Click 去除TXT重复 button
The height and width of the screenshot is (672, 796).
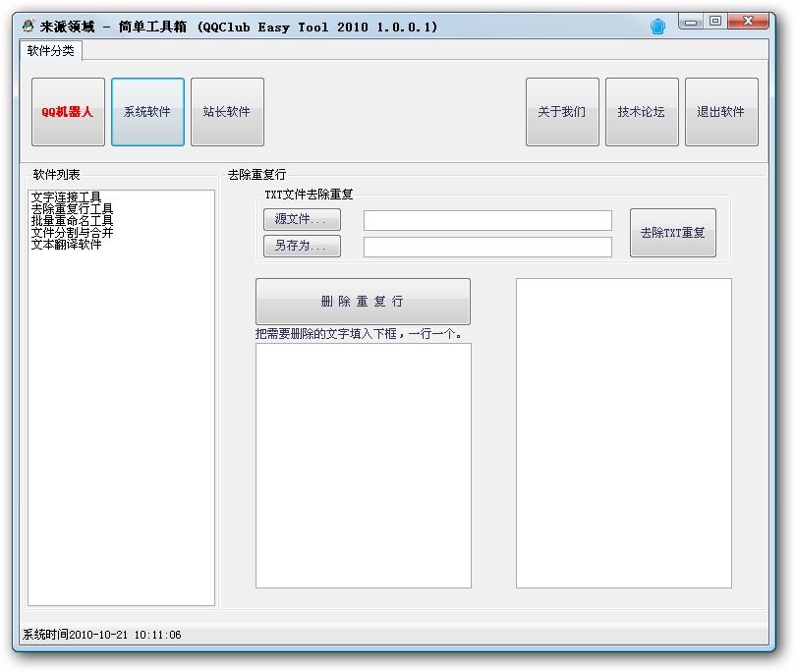point(672,232)
